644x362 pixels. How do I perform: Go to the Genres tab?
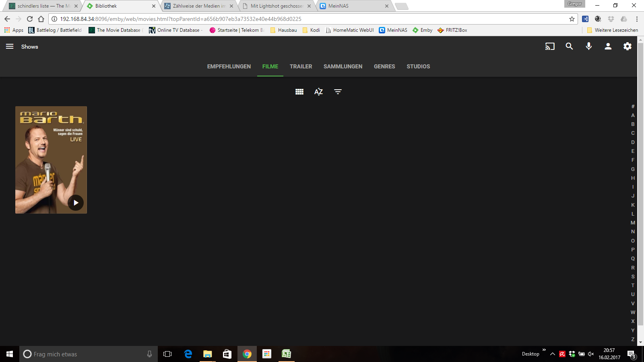click(x=384, y=66)
